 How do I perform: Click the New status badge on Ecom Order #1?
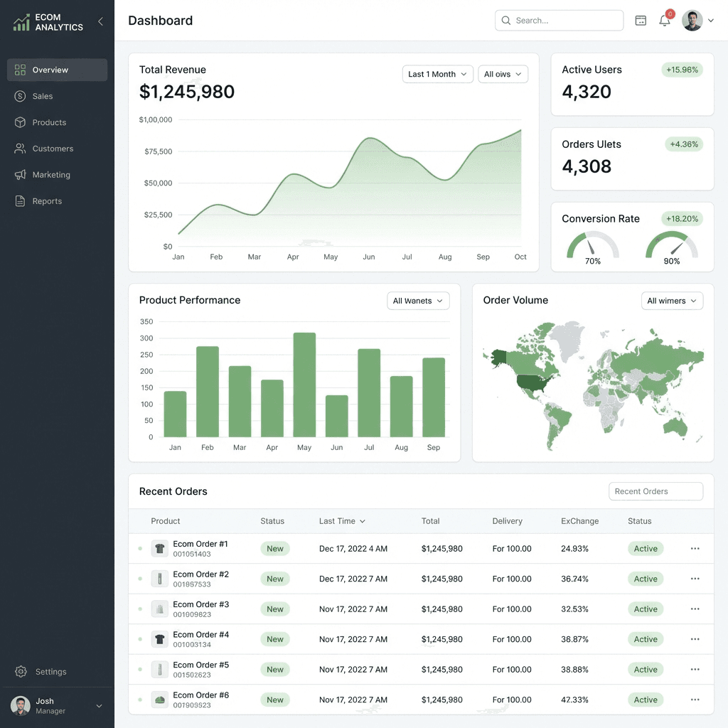point(275,548)
